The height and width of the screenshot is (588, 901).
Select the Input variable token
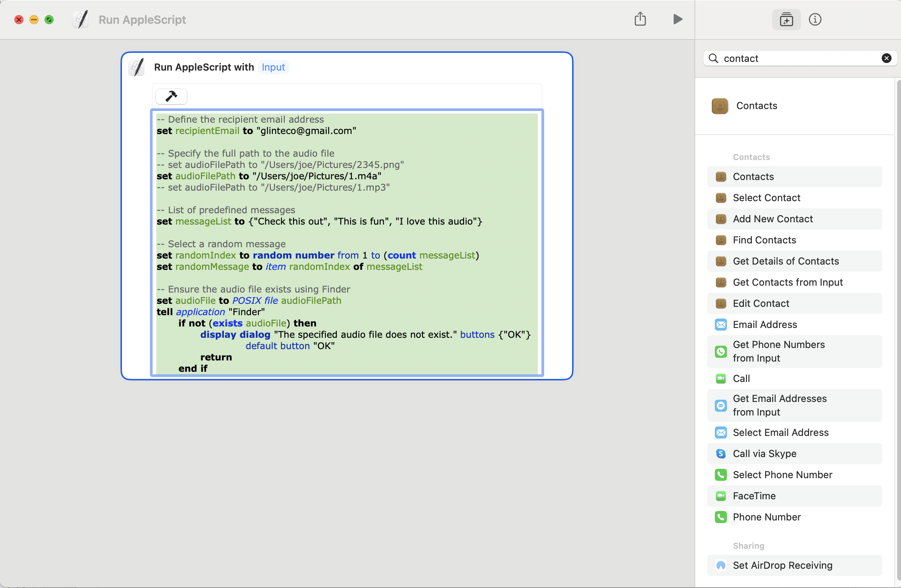tap(273, 67)
